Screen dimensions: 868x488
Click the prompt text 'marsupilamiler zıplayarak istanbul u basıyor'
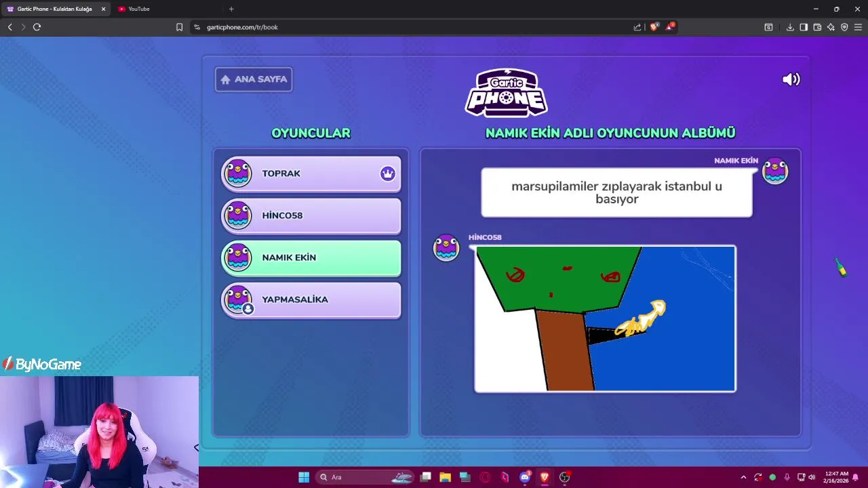616,192
